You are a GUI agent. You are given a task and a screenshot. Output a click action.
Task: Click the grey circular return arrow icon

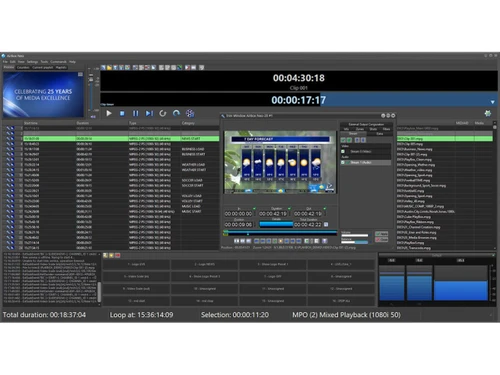click(x=163, y=113)
